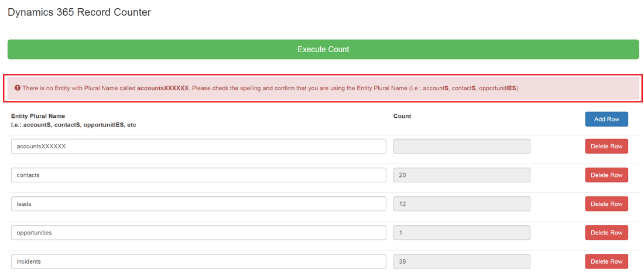The height and width of the screenshot is (279, 644).
Task: Click the green Execute Count button
Action: (x=323, y=49)
